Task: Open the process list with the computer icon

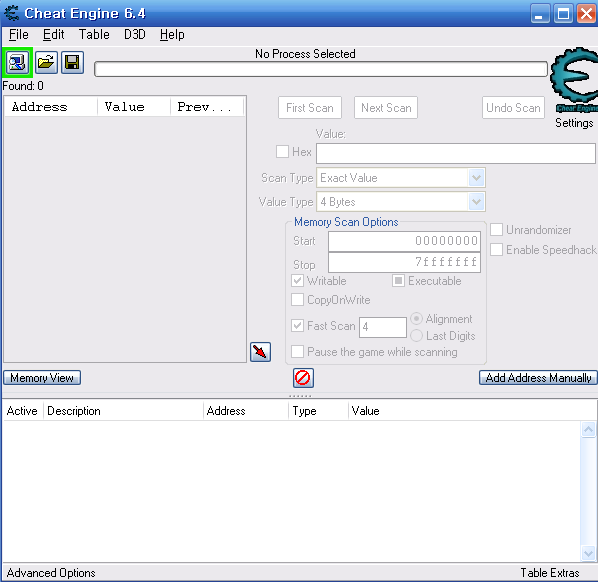Action: [x=17, y=63]
